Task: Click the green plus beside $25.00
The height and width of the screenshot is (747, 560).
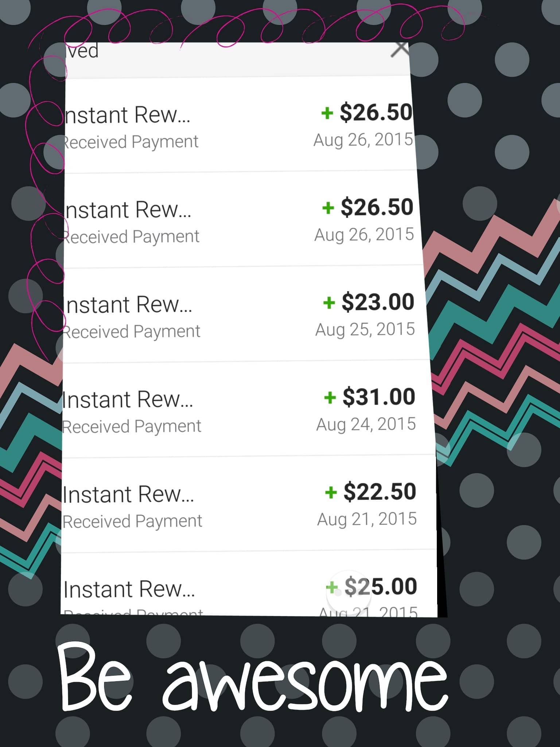Action: [x=332, y=587]
